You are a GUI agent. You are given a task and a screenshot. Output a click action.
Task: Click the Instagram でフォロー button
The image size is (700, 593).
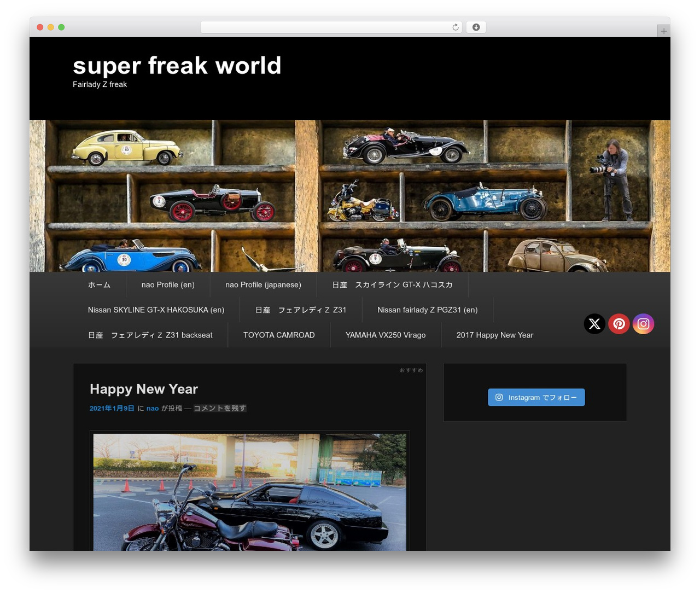[536, 397]
